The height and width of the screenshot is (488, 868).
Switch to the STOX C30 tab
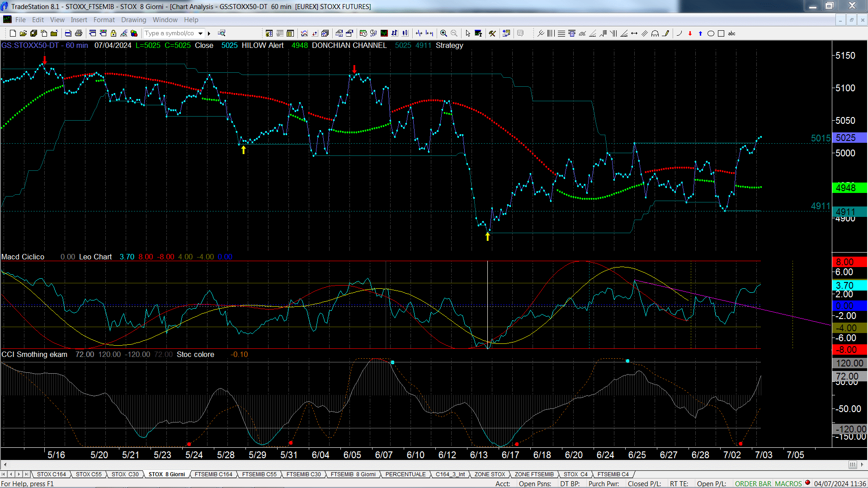(x=125, y=474)
